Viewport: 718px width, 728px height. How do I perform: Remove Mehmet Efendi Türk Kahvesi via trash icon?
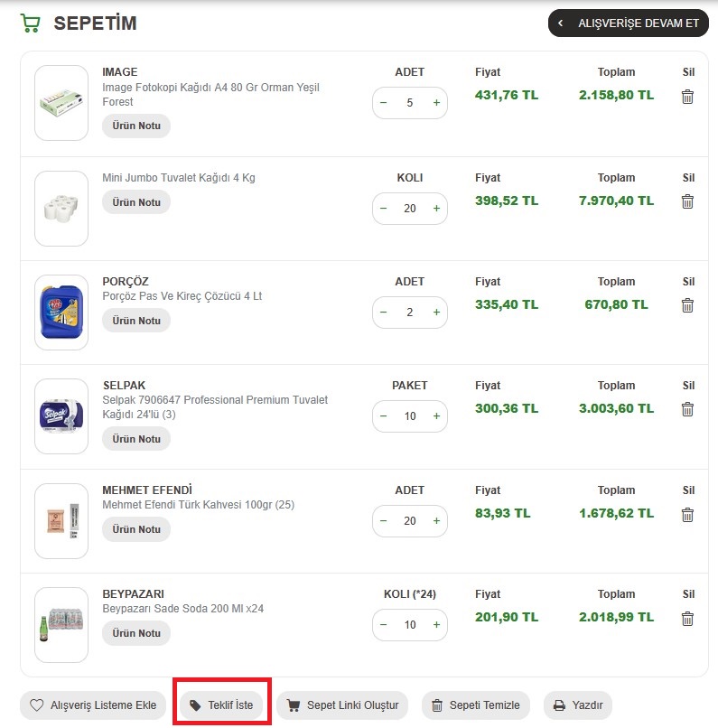(687, 515)
